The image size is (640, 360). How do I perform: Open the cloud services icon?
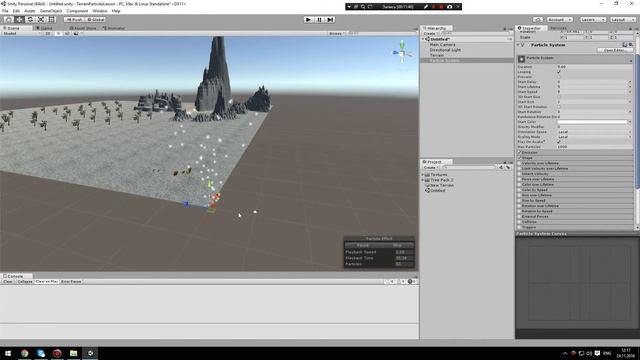tap(538, 19)
